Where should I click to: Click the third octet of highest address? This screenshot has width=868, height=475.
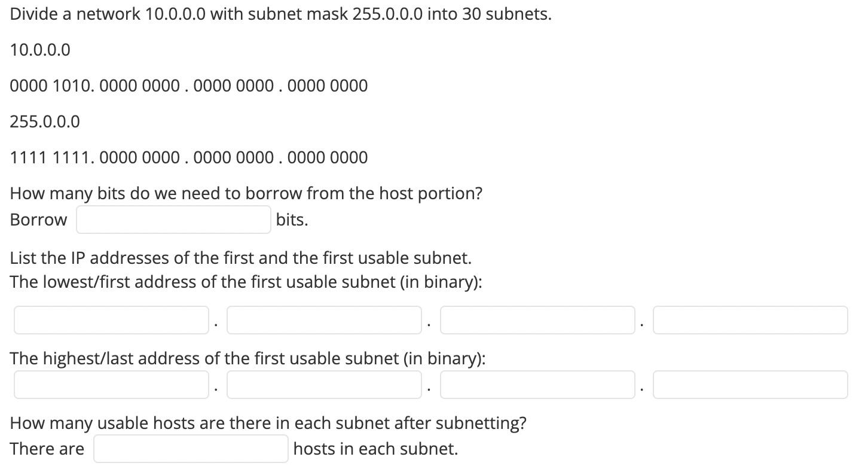pyautogui.click(x=537, y=385)
